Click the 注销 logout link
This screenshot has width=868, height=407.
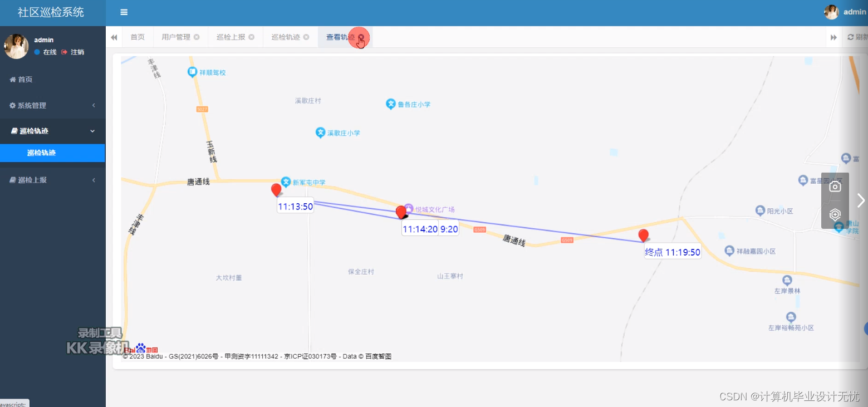point(73,52)
